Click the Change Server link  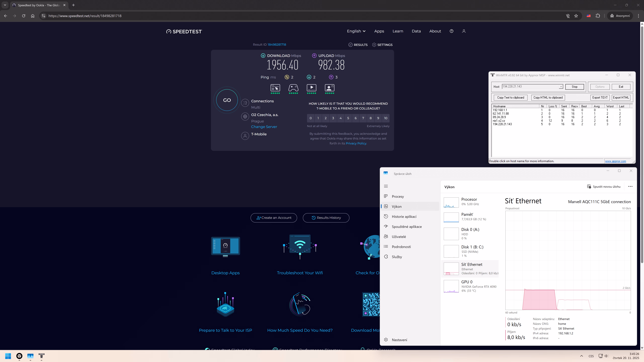point(264,127)
